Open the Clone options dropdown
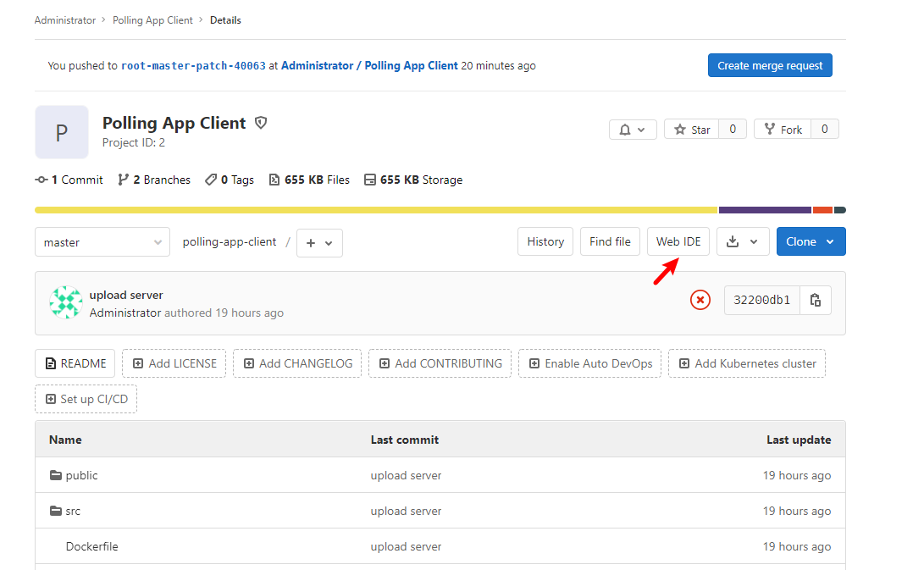The width and height of the screenshot is (924, 570). coord(811,241)
